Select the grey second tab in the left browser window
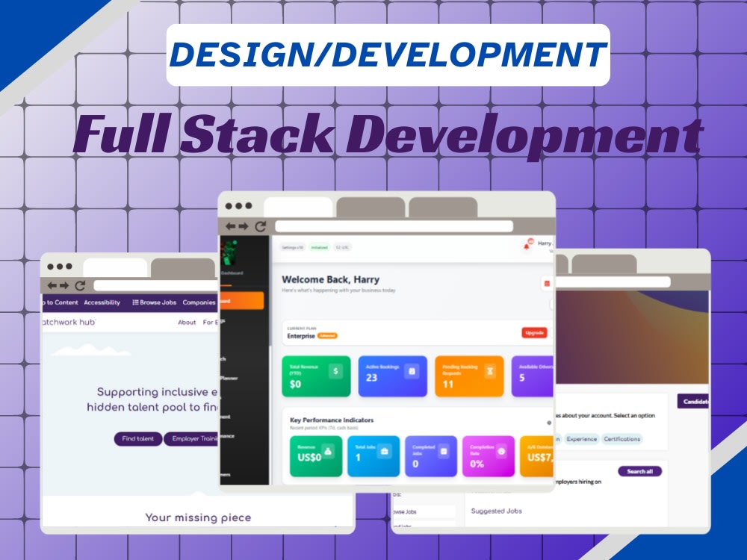747x560 pixels. click(x=183, y=267)
